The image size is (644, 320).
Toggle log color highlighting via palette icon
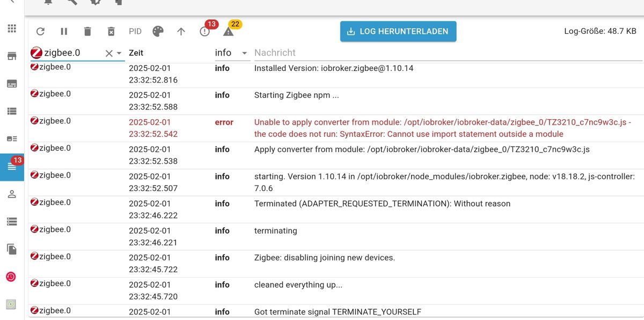click(x=158, y=32)
